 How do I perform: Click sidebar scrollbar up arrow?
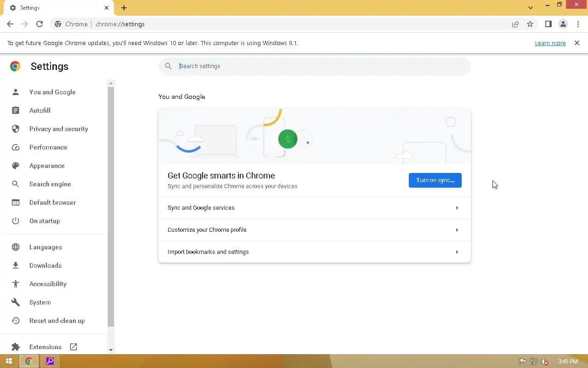pos(111,83)
